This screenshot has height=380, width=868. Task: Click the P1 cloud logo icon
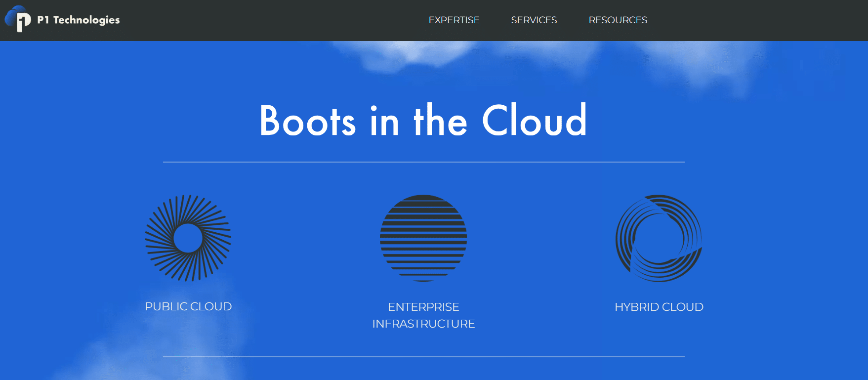coord(18,19)
